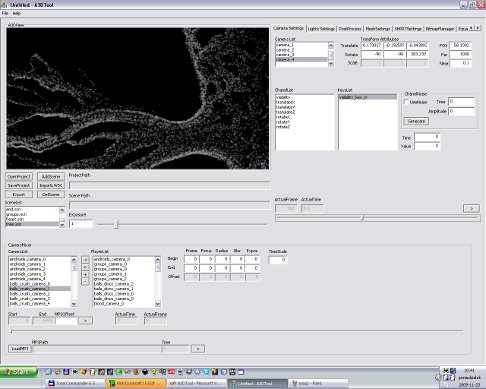486x389 pixels.
Task: Click the CameraMixer CameraList scroll-down arrow
Action: tap(74, 304)
